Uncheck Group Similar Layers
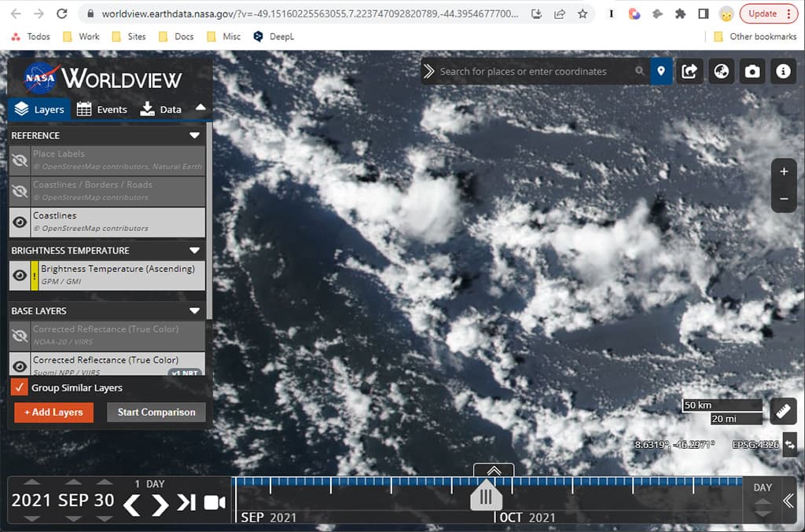 pos(20,387)
